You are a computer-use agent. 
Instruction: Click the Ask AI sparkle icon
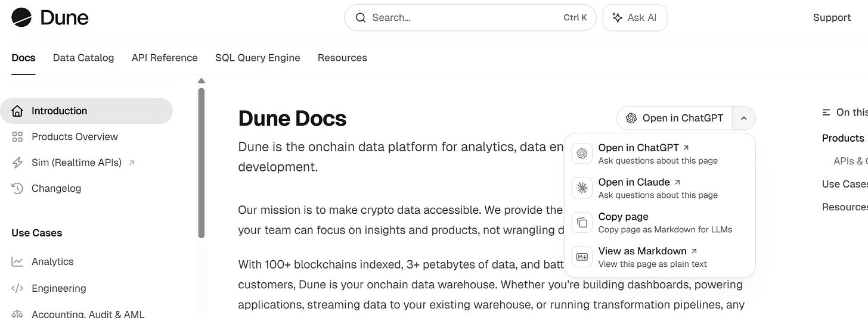point(618,18)
